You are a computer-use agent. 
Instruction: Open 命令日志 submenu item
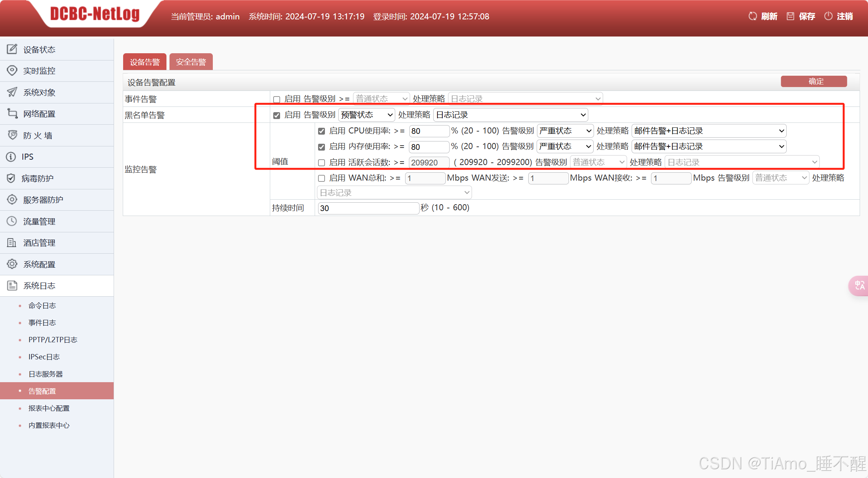(x=42, y=305)
